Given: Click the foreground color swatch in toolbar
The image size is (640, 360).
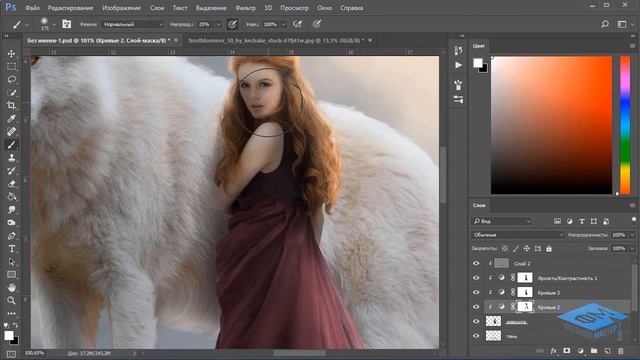Looking at the screenshot, I should pos(8,336).
